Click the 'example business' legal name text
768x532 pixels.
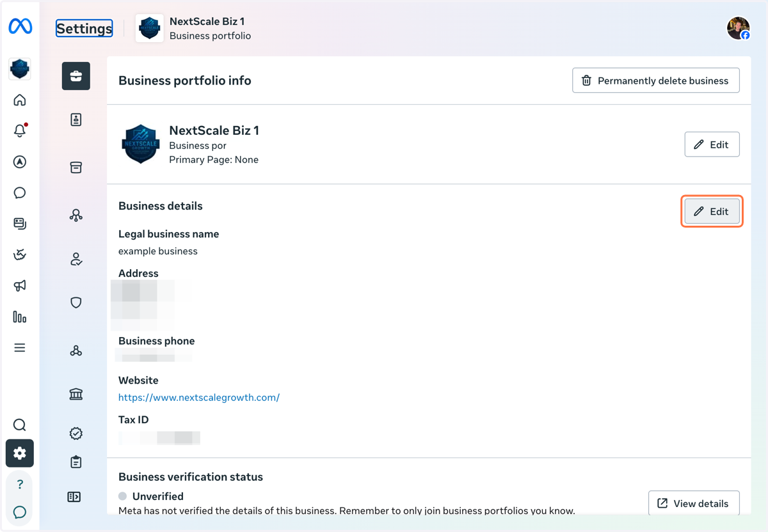pos(158,251)
